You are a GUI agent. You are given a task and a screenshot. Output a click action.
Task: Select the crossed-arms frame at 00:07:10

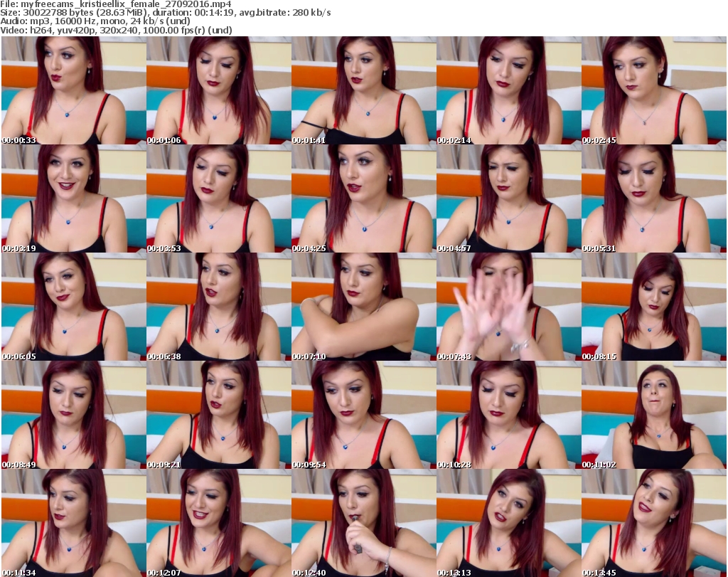tap(363, 307)
